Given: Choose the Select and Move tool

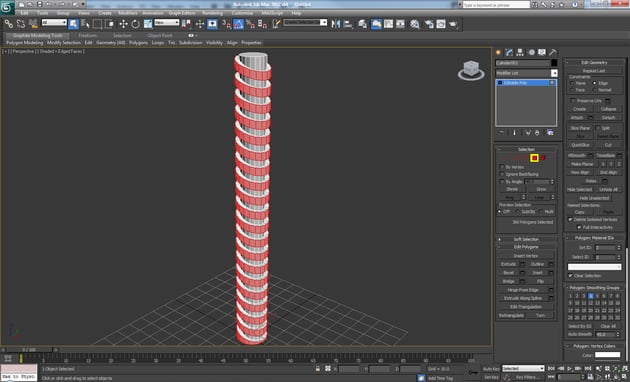Looking at the screenshot, I should point(123,24).
